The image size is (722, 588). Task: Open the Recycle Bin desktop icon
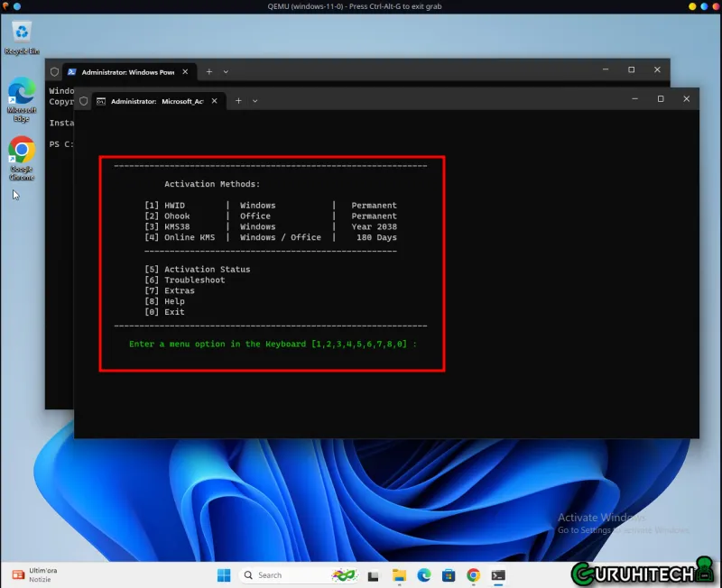(x=22, y=39)
